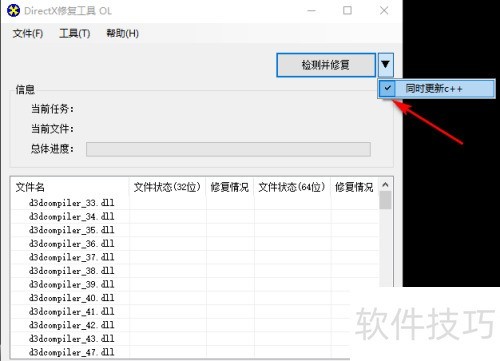This screenshot has width=500, height=361.
Task: Open the 帮助(H) menu
Action: pos(122,33)
